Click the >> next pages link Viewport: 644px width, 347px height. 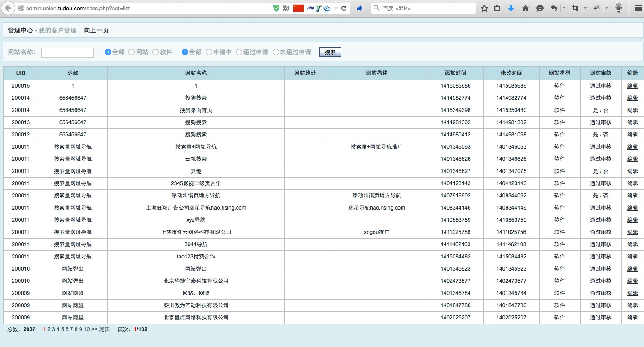coord(94,329)
